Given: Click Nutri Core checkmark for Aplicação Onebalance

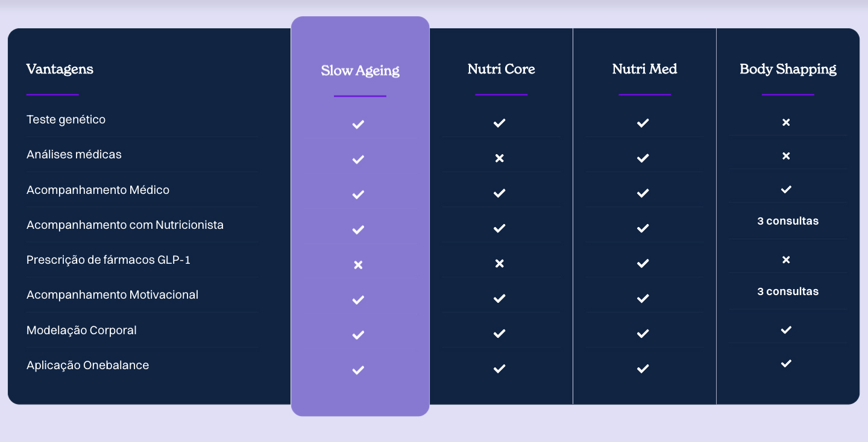Looking at the screenshot, I should [499, 369].
